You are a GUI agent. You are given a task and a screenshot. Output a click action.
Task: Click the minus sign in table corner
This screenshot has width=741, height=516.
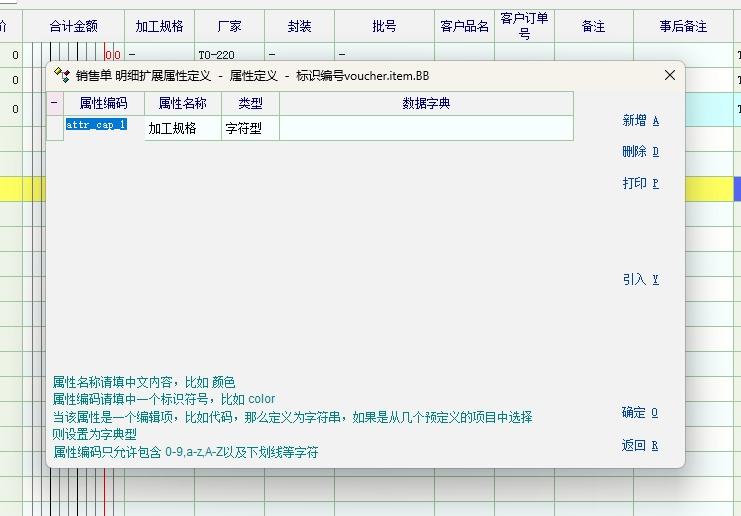pyautogui.click(x=54, y=103)
